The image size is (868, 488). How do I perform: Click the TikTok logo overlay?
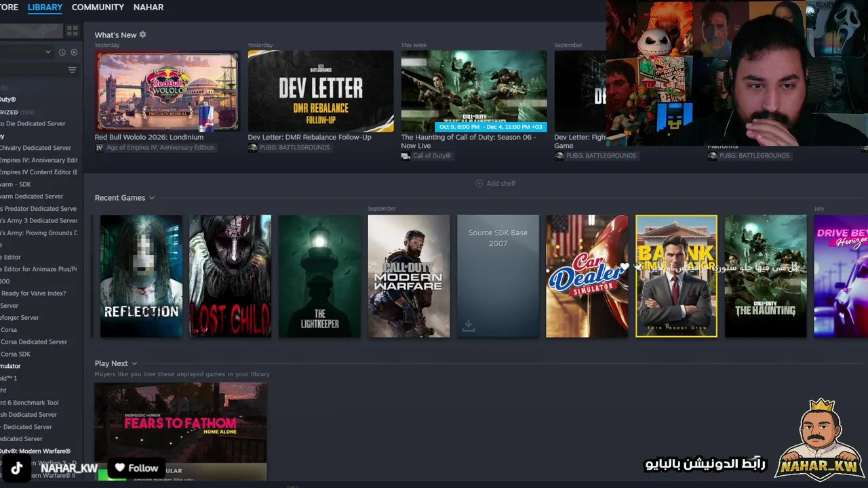(17, 468)
